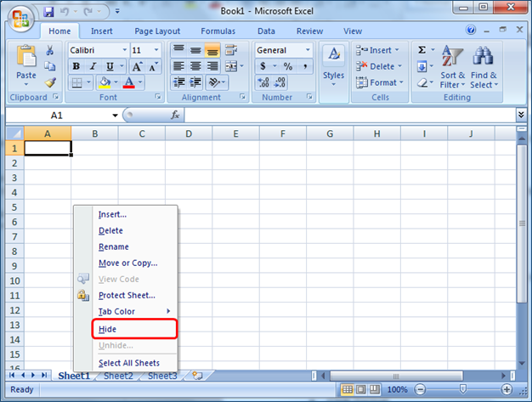Click the Office Button logo
Viewport: 532px width, 402px height.
[20, 19]
